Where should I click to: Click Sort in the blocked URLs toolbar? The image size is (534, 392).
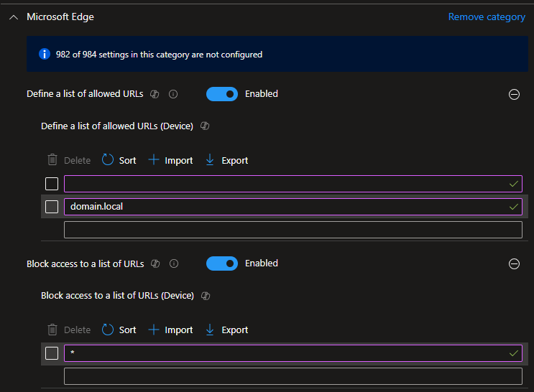coord(119,330)
